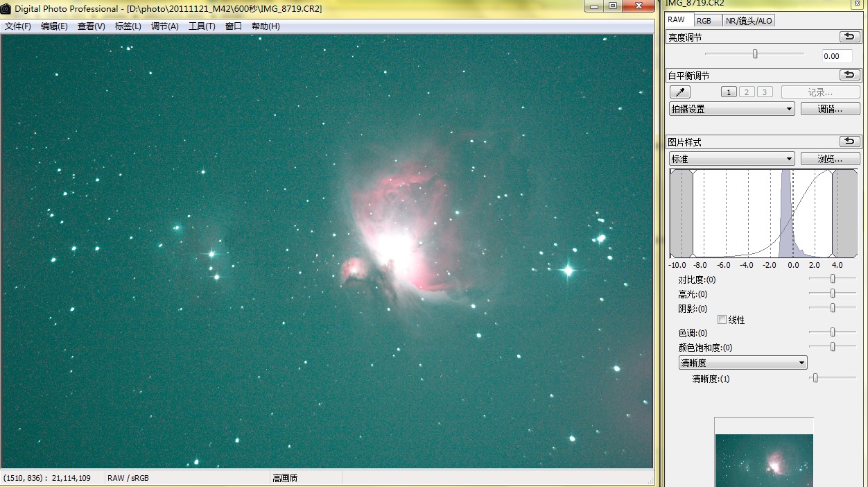This screenshot has height=487, width=868.
Task: Click the 浏览... browse button
Action: tap(830, 159)
